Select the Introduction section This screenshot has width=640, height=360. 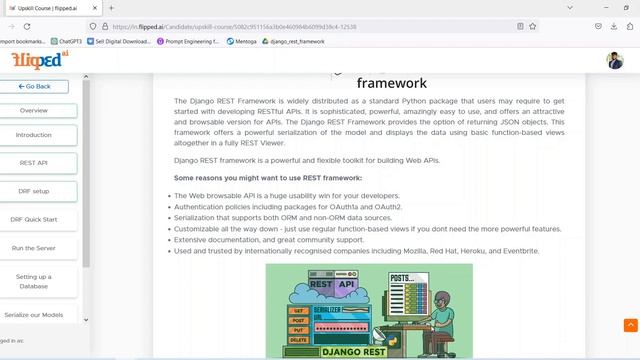click(x=38, y=135)
